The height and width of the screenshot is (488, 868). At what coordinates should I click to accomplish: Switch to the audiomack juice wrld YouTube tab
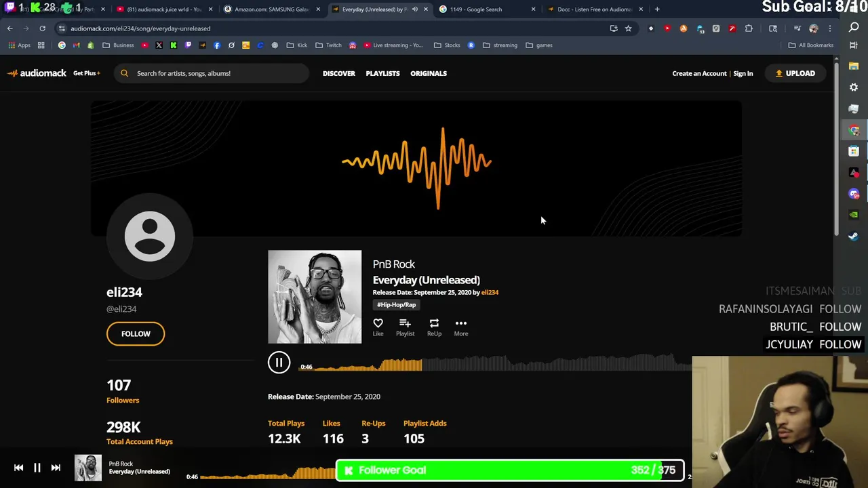[x=163, y=9]
